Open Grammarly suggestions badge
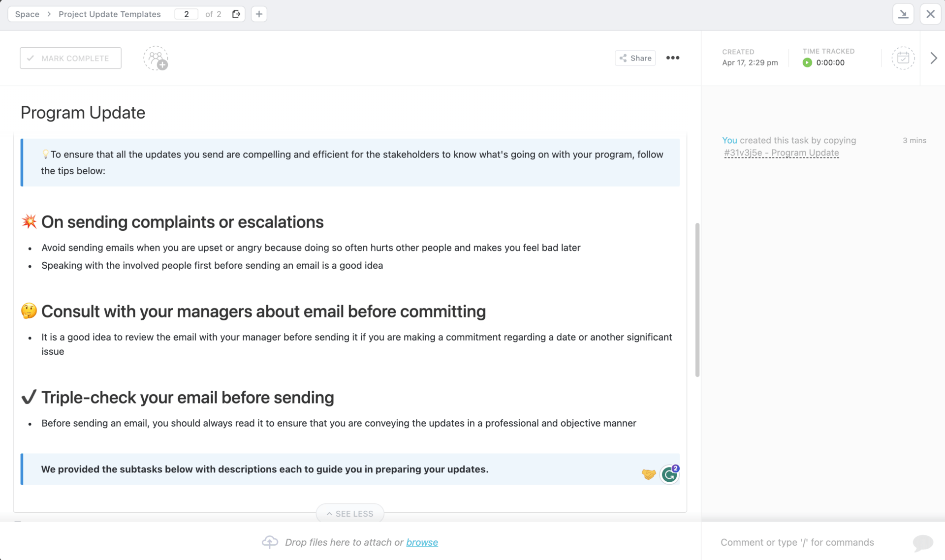 (x=669, y=474)
